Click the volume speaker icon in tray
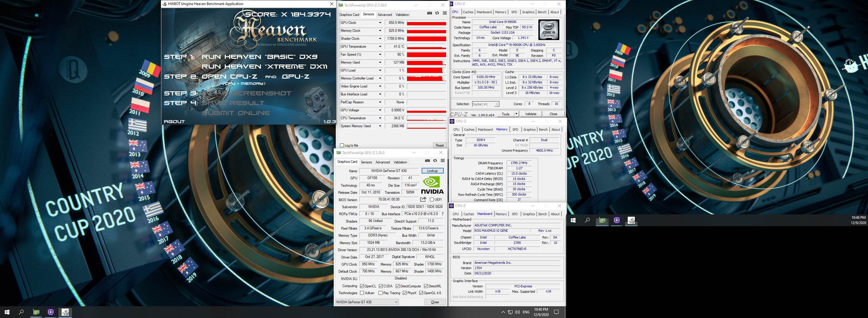The width and height of the screenshot is (868, 318). pos(517,312)
